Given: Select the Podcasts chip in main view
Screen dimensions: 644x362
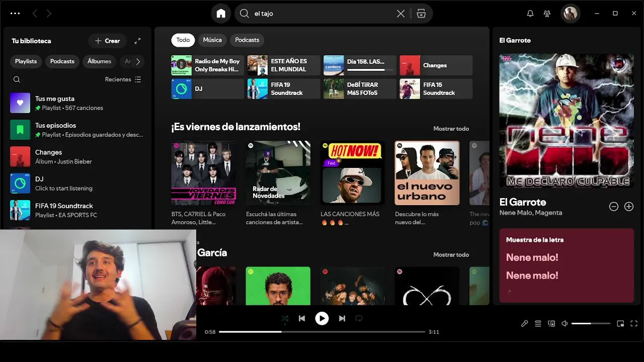Looking at the screenshot, I should [x=247, y=40].
